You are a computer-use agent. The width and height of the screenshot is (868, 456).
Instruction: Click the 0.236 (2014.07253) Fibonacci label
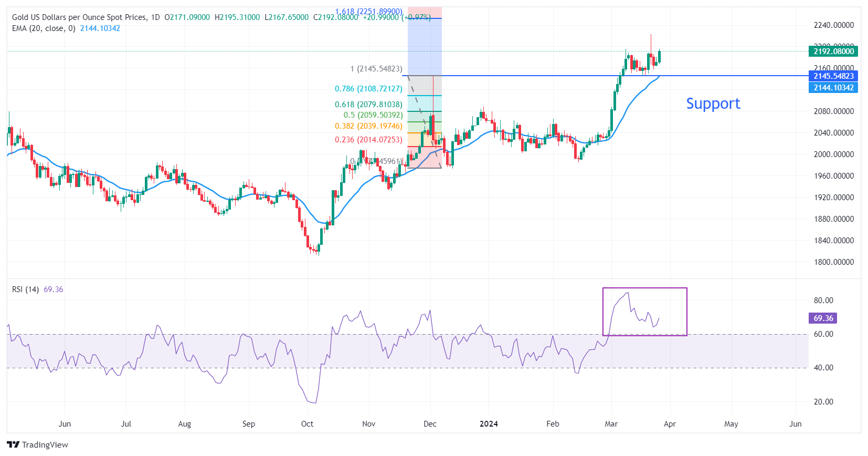[368, 140]
